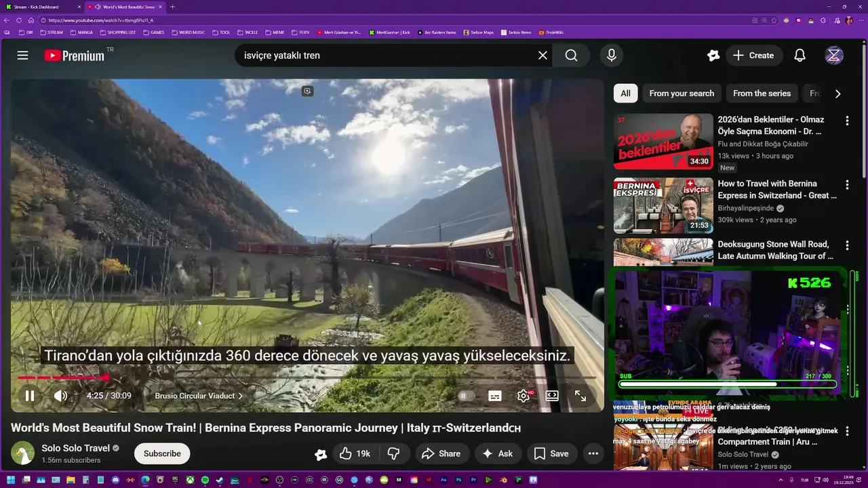
Task: Open the Arc Raiders Items bookmark
Action: point(437,32)
